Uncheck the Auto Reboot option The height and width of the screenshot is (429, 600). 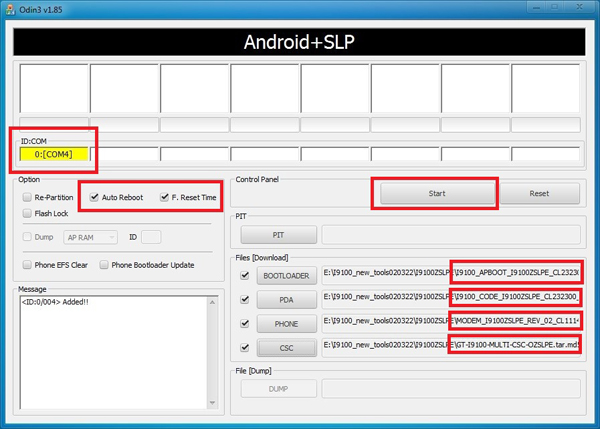(94, 198)
